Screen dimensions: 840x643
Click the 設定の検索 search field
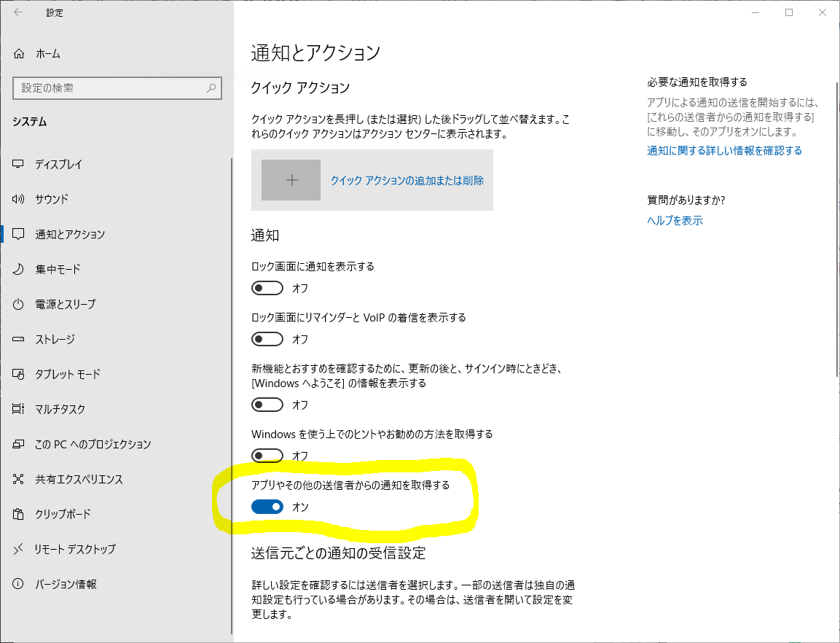pyautogui.click(x=117, y=88)
